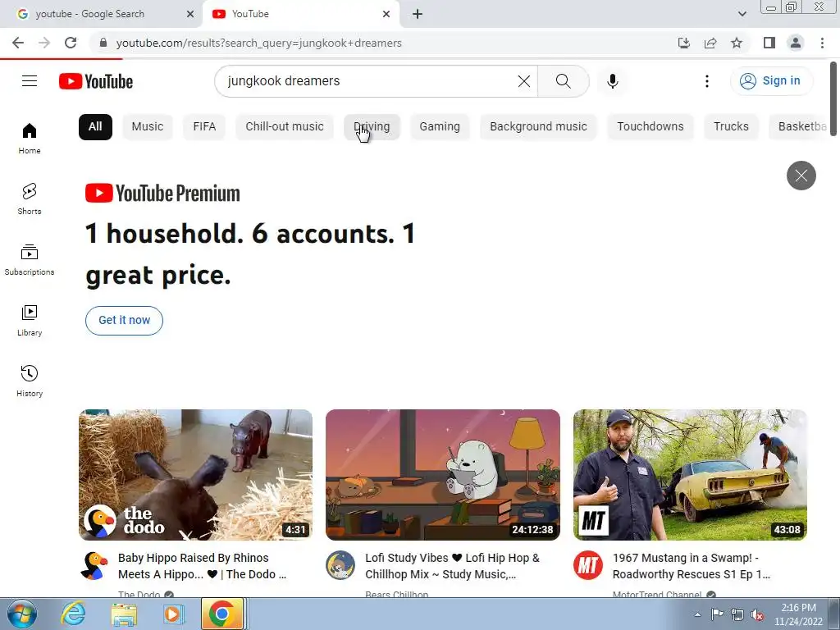Screen dimensions: 840x630
Task: Launch Internet Explorer from taskbar
Action: pyautogui.click(x=73, y=614)
